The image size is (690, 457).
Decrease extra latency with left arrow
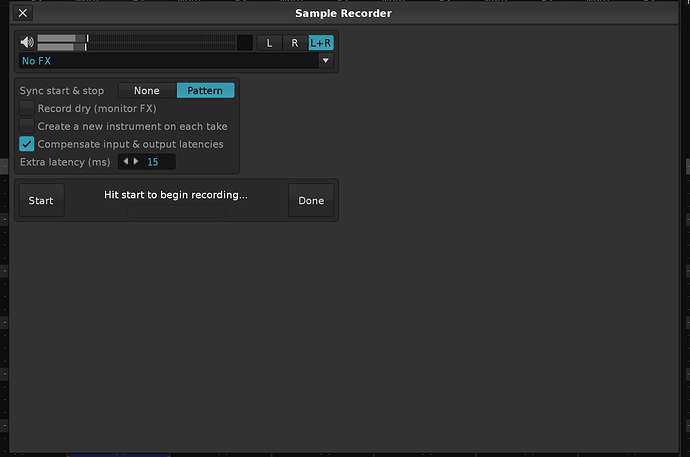(126, 161)
